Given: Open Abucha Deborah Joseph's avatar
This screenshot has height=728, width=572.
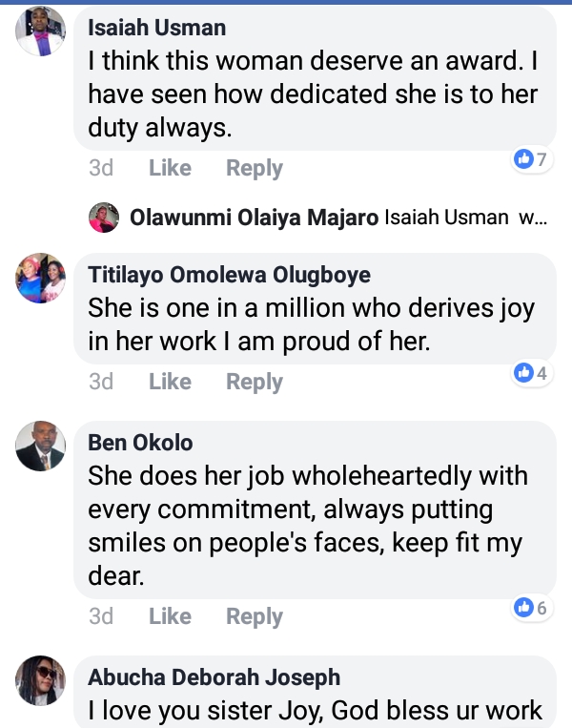Looking at the screenshot, I should pos(41,680).
